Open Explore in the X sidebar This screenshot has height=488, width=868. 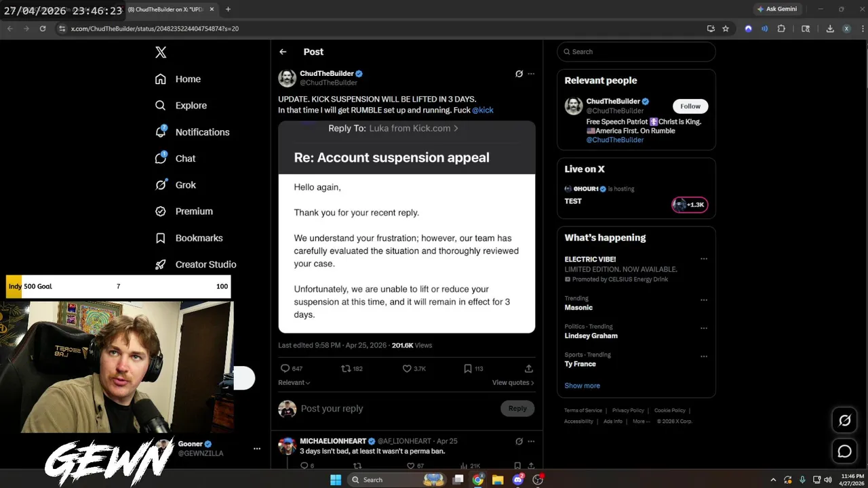tap(180, 106)
